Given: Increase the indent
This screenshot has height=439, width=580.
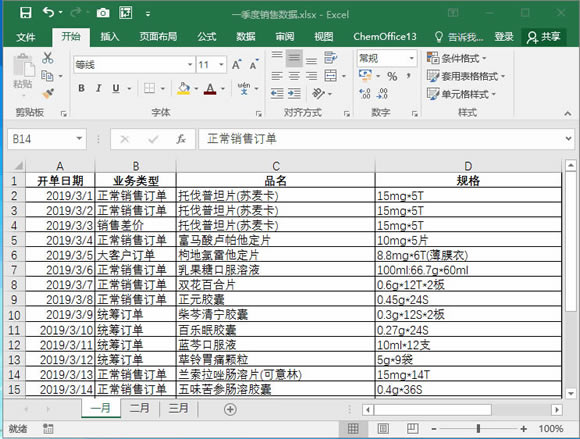Looking at the screenshot, I should (294, 93).
